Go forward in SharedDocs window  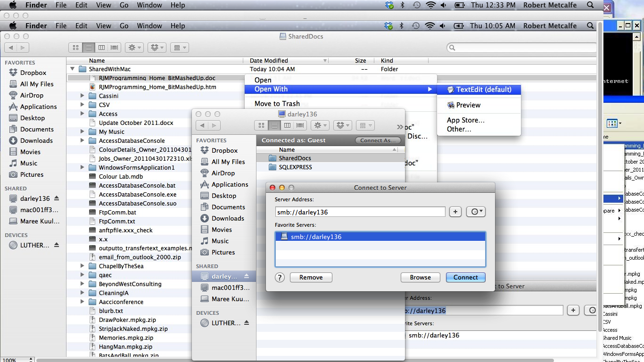click(23, 48)
